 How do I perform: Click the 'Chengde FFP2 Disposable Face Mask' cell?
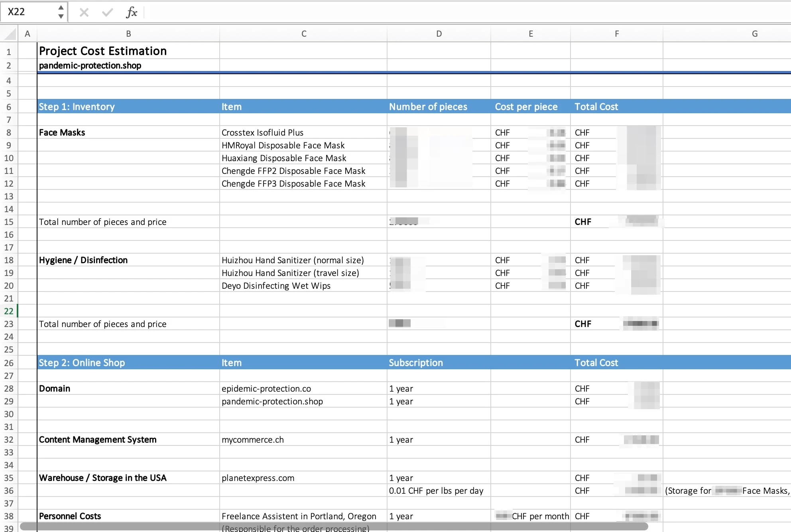(x=304, y=171)
